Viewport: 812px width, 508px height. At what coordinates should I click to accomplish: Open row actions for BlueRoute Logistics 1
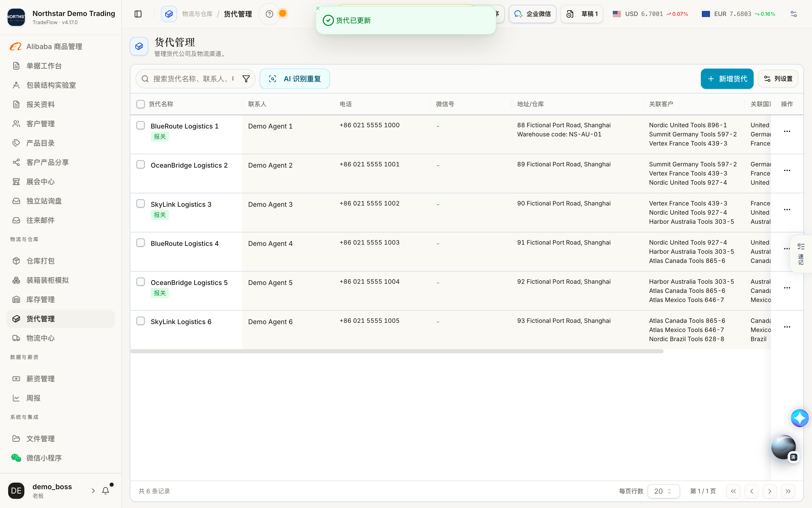787,131
